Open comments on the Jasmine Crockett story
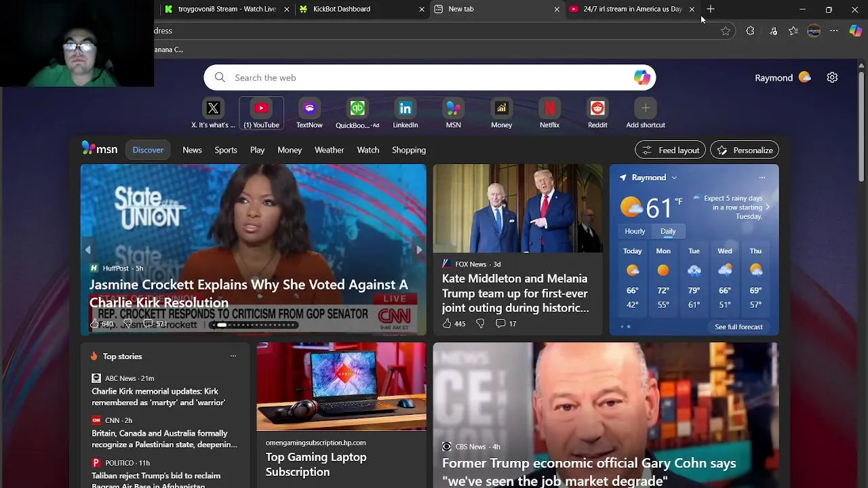868x488 pixels. pos(155,323)
